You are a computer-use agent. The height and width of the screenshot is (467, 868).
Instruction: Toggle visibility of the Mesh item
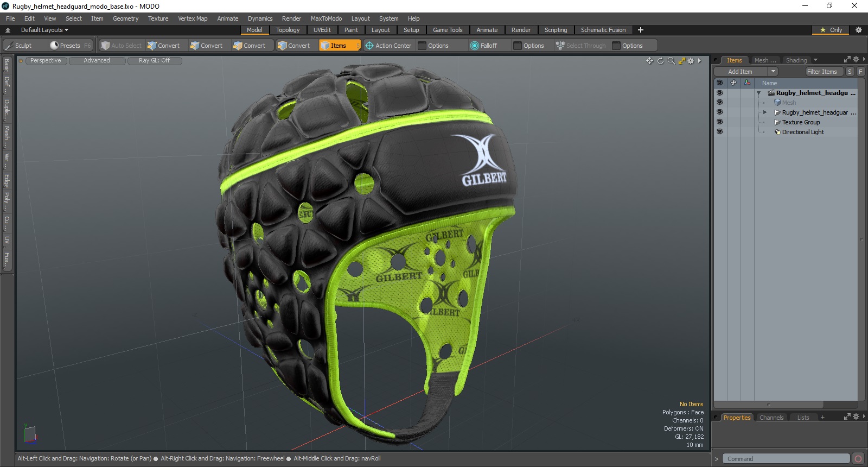[x=719, y=103]
